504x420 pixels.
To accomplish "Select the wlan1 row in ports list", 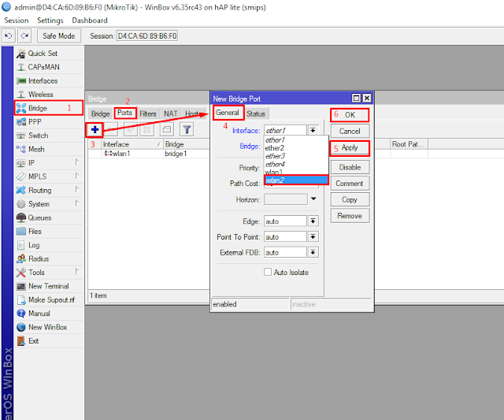I will point(149,154).
